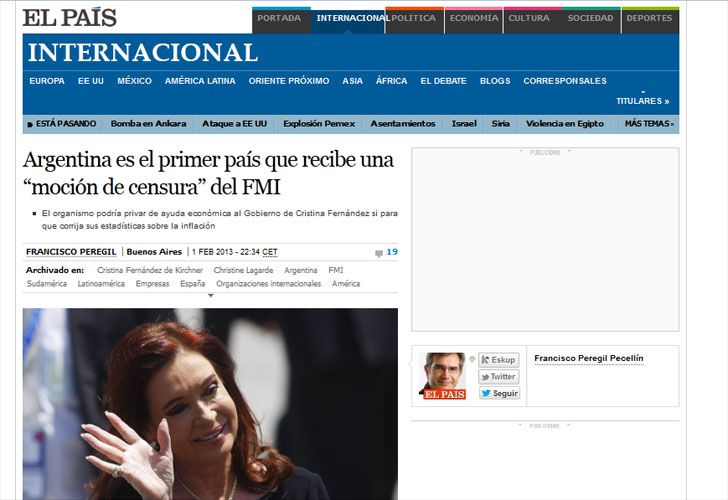This screenshot has width=728, height=500.
Task: Open the PORTADA tab
Action: click(x=279, y=18)
